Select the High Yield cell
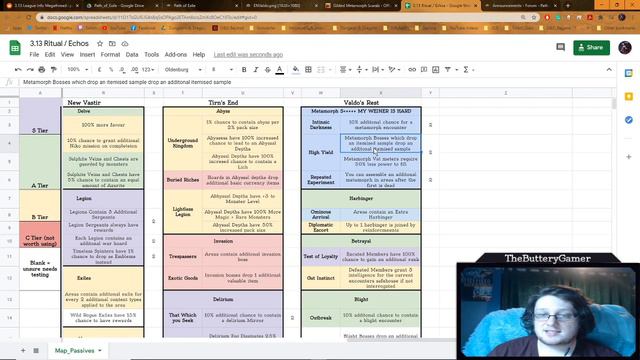Screen dimensions: 640x360 click(321, 152)
